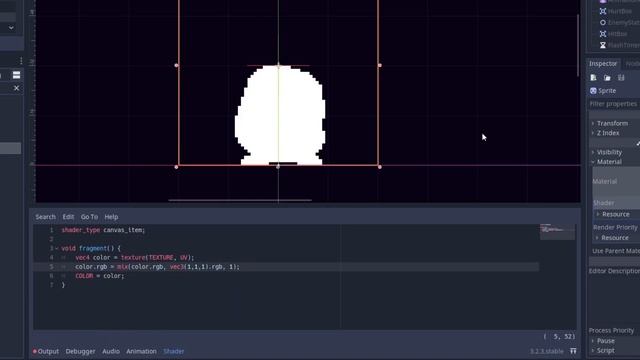Click the load resource folder icon in Inspector
Image resolution: width=640 pixels, height=360 pixels.
607,78
